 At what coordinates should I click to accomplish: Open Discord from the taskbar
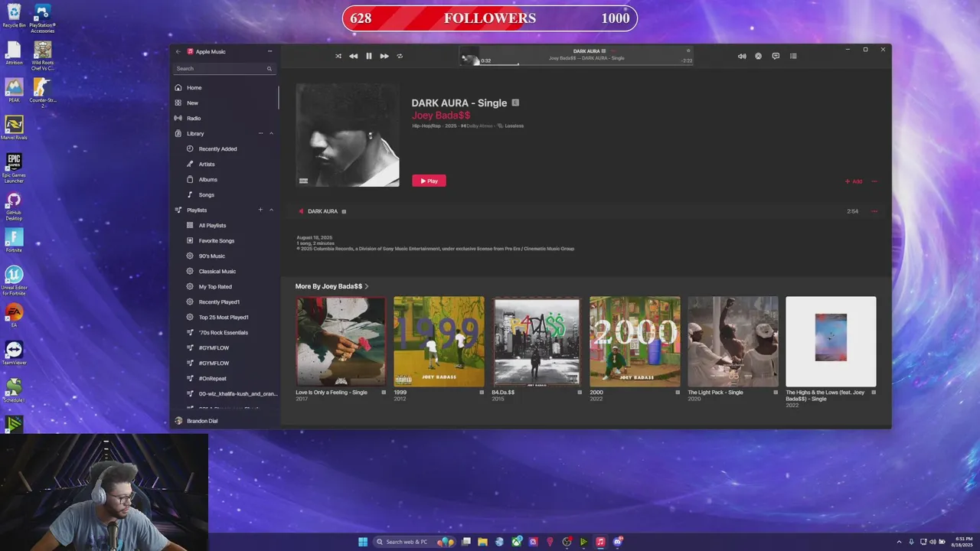pyautogui.click(x=617, y=542)
